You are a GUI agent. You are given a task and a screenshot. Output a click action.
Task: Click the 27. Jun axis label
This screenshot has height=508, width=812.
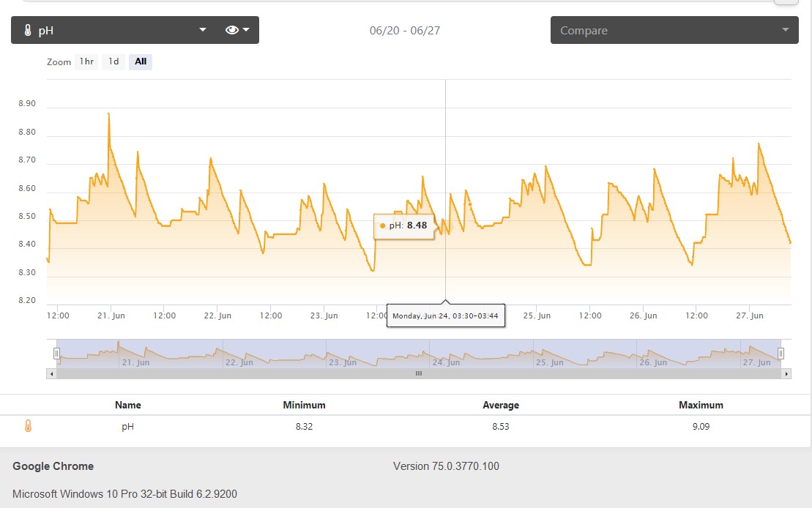[749, 315]
